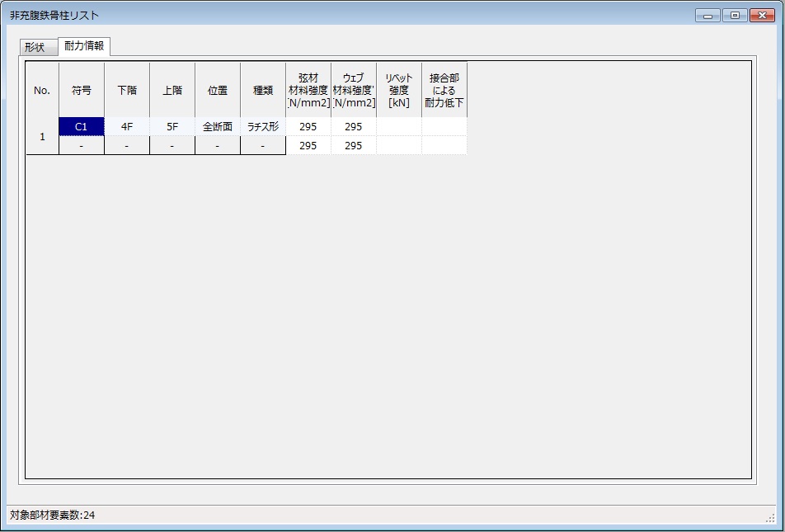The width and height of the screenshot is (785, 532).
Task: Click second-row 弦材 strength value 295
Action: tap(308, 145)
